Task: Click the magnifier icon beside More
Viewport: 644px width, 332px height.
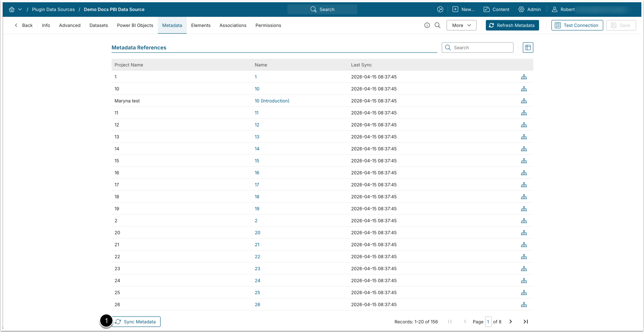Action: 437,25
